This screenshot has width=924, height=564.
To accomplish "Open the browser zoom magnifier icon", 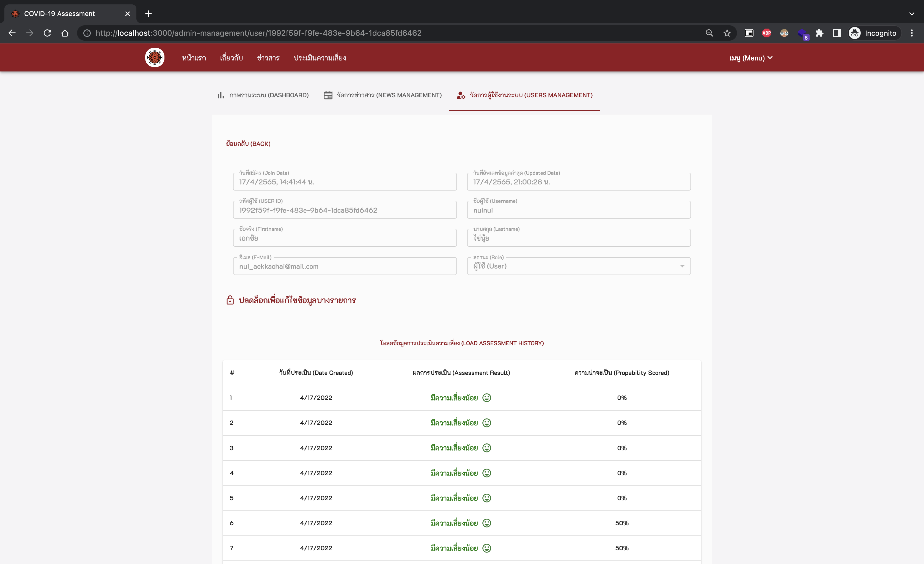I will pos(709,33).
